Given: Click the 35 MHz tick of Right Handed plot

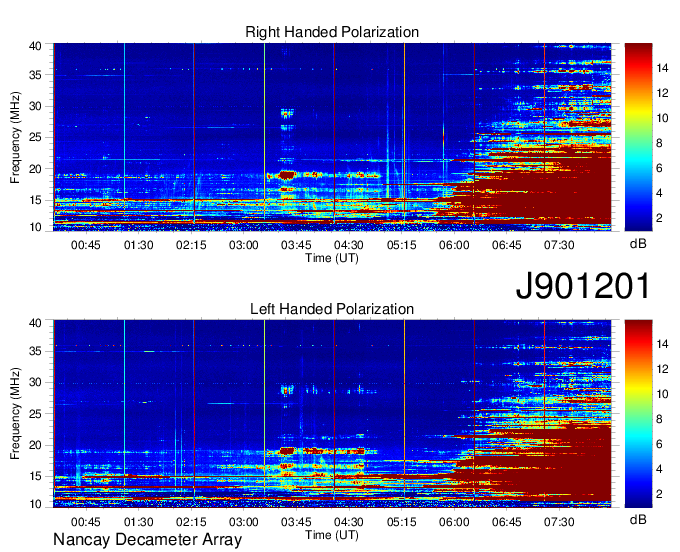Looking at the screenshot, I should [36, 75].
